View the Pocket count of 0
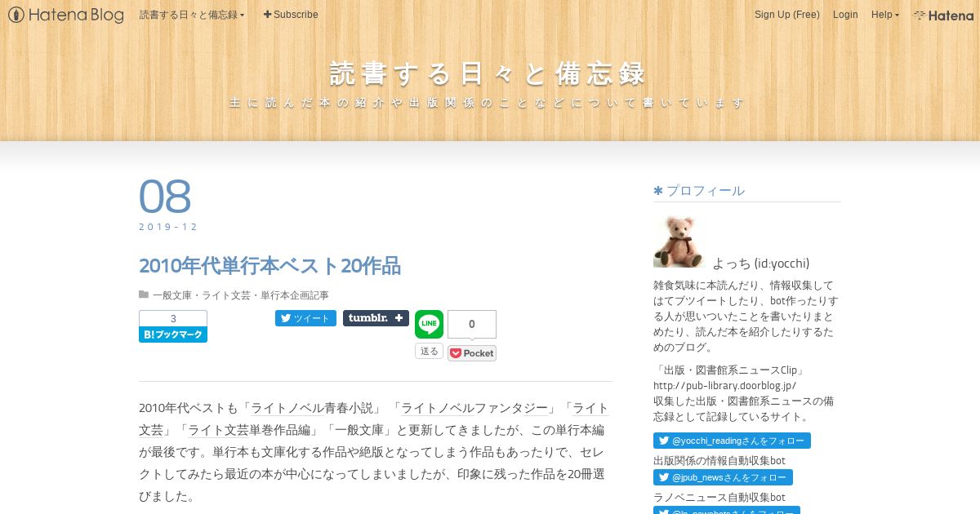This screenshot has height=514, width=980. 472,324
